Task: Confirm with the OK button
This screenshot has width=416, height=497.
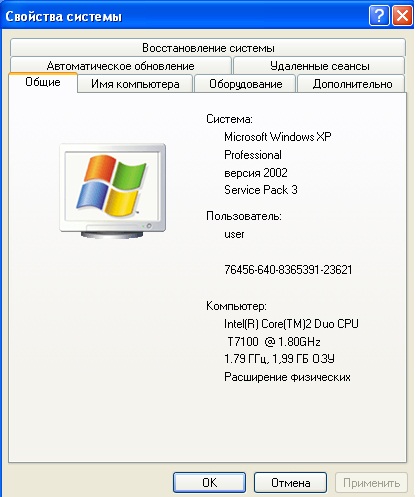Action: 209,482
